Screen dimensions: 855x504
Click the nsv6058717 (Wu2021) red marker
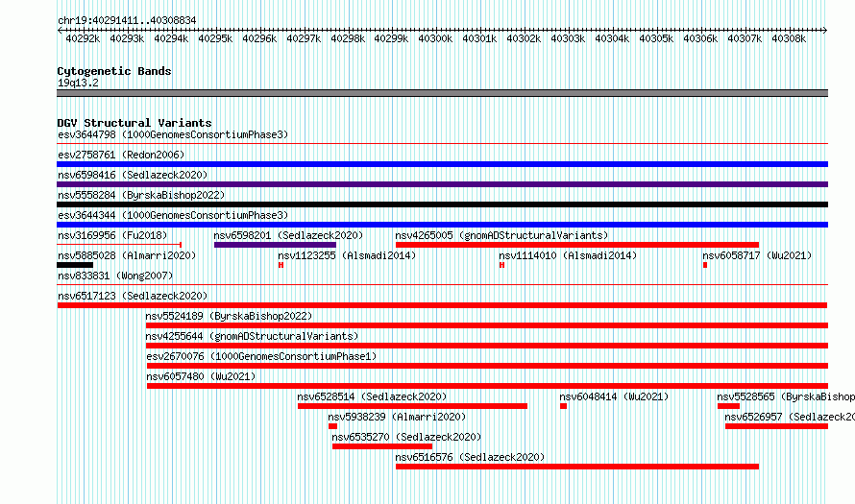[x=705, y=265]
